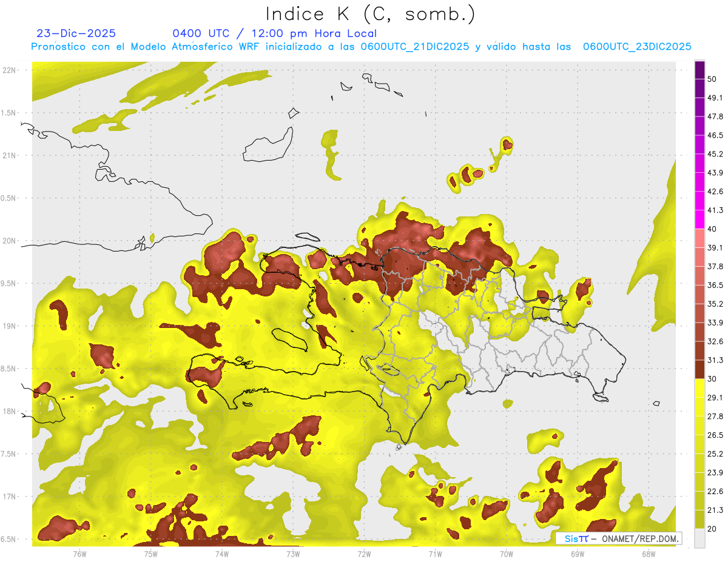728x562 pixels.
Task: Click the '75W' longitude label
Action: (151, 554)
